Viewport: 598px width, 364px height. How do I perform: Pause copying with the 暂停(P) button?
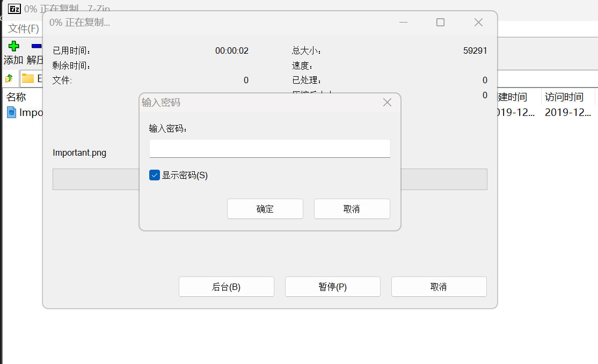332,287
